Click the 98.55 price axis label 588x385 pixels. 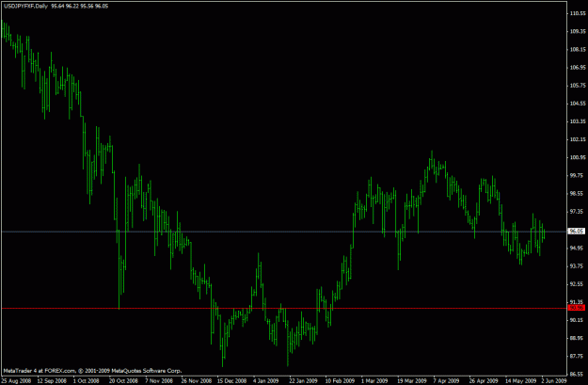click(577, 194)
